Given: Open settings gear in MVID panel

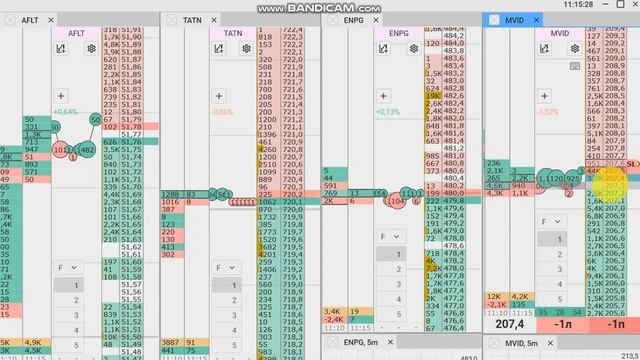Looking at the screenshot, I should pyautogui.click(x=575, y=49).
